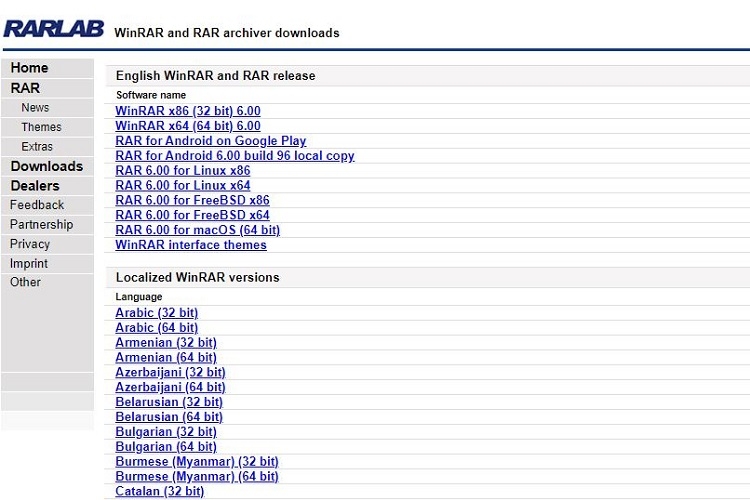
Task: Download Armenian (64 bit) version
Action: click(166, 357)
